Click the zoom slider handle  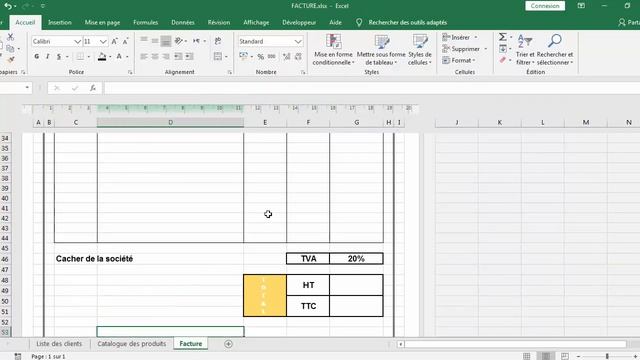pos(607,356)
